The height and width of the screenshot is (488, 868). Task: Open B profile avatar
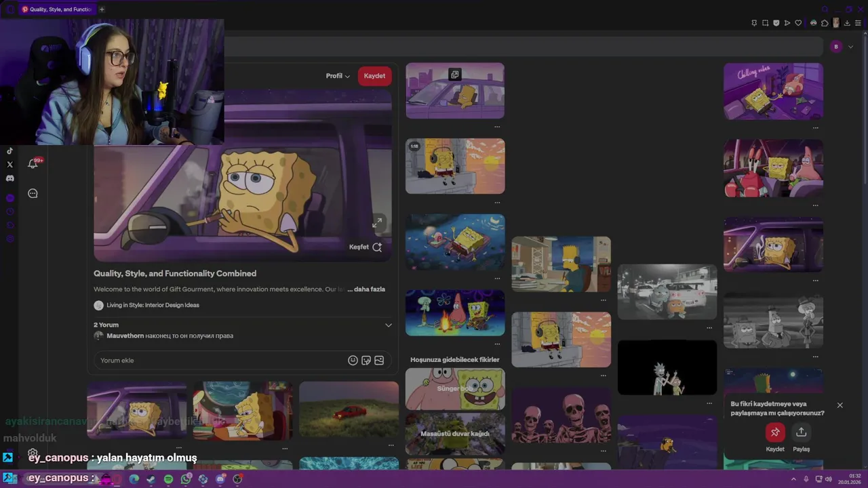pyautogui.click(x=836, y=47)
